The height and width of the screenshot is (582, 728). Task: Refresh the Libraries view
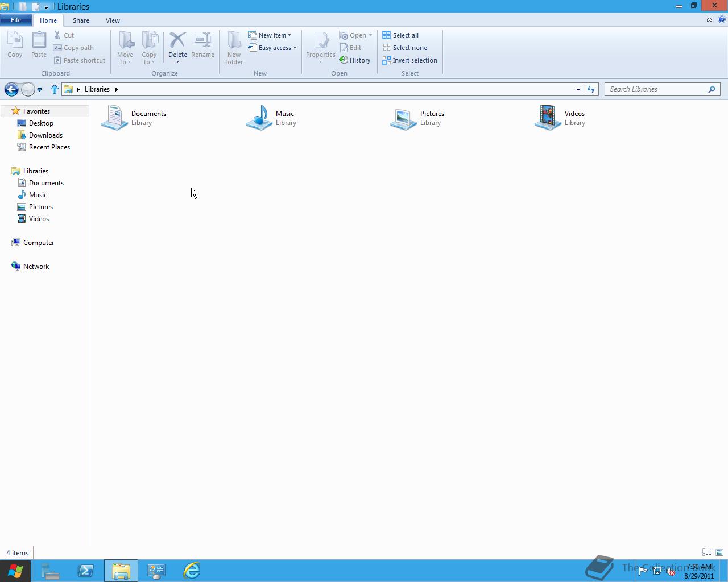point(591,89)
